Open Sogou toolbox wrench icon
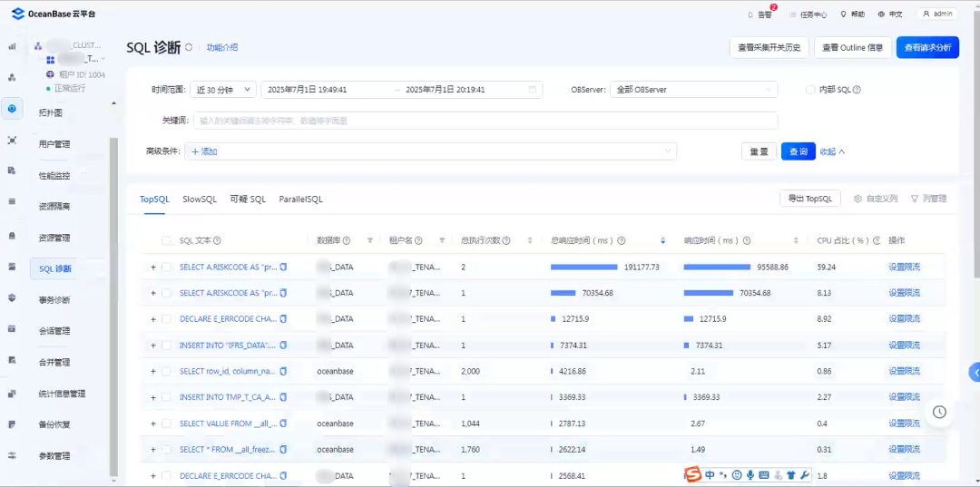Screen dimensions: 980x487 tap(805, 474)
